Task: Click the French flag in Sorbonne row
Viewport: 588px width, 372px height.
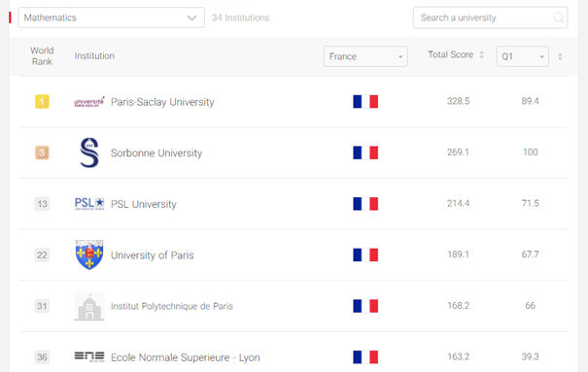Action: pos(365,152)
